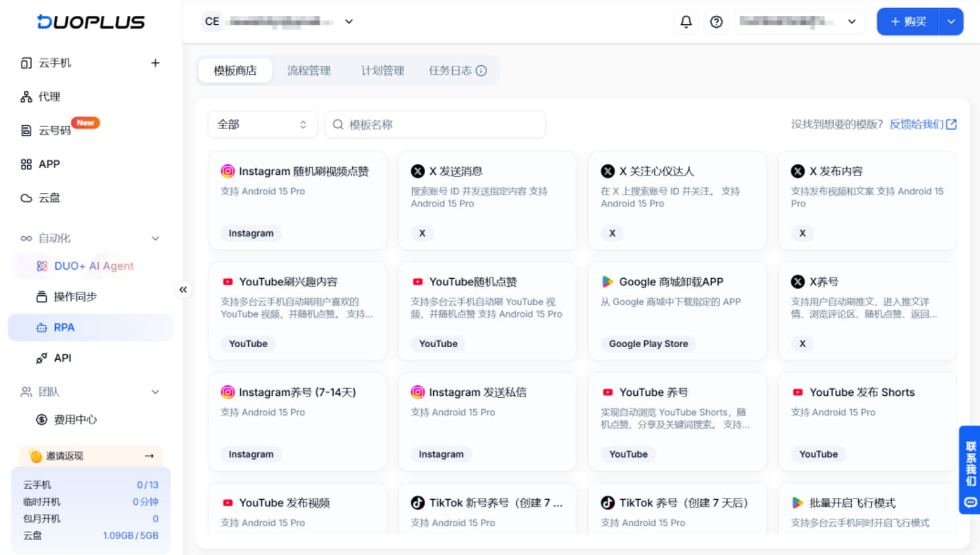Switch to the 模板商店 tab
Image resolution: width=980 pixels, height=555 pixels.
(235, 70)
